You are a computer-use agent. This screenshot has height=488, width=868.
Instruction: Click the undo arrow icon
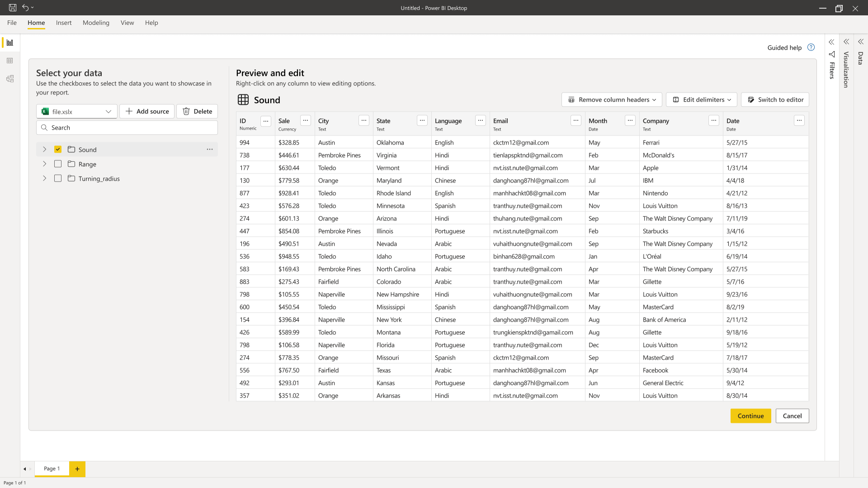[26, 8]
